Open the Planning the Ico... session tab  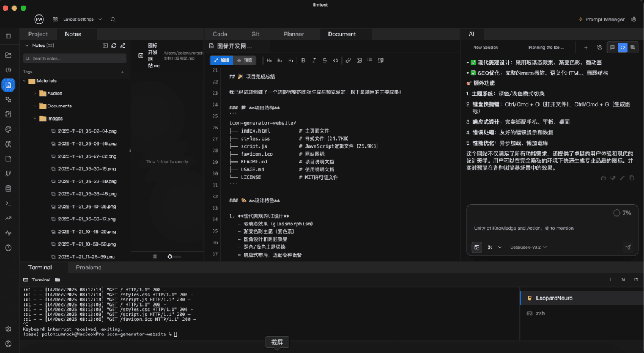546,48
